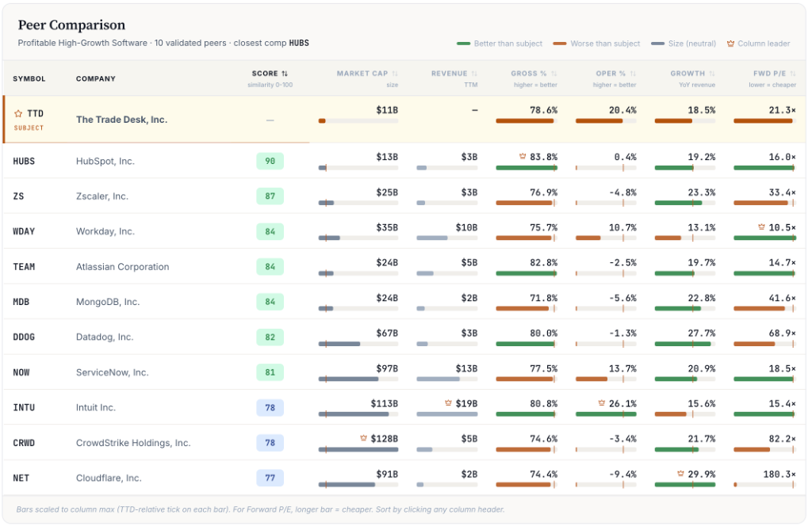Click the star icon next to TTD
812x530 pixels.
tap(18, 113)
